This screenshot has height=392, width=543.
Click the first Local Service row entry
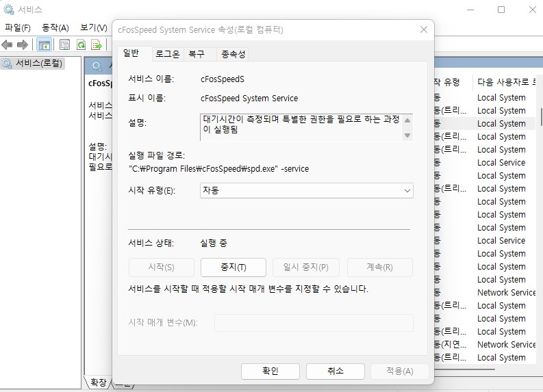pos(501,163)
